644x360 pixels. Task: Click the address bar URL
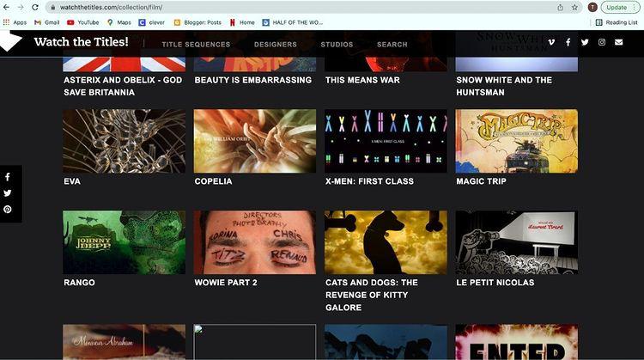click(x=111, y=8)
